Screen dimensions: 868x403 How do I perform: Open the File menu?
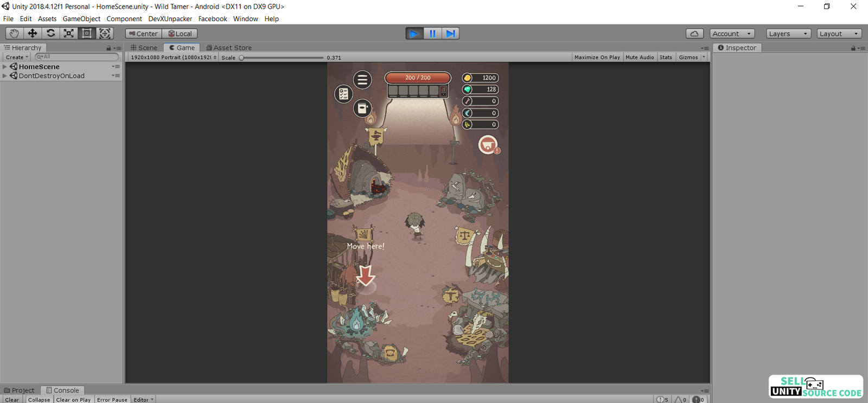pyautogui.click(x=8, y=18)
